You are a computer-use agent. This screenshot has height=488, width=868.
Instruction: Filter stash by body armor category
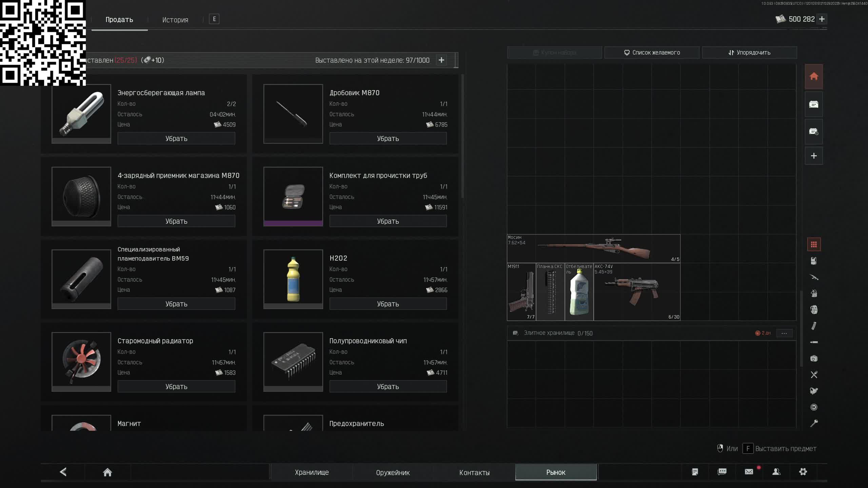pos(814,261)
